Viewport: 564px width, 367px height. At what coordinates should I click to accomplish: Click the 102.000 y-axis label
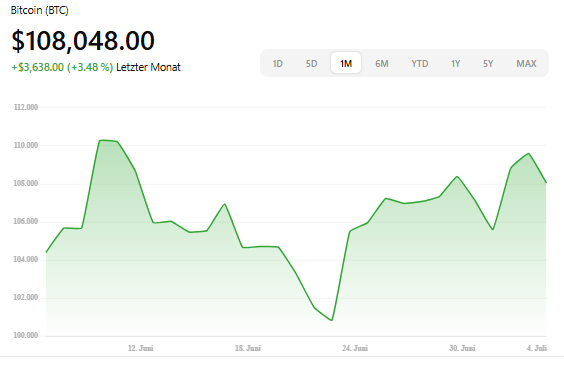[x=26, y=297]
